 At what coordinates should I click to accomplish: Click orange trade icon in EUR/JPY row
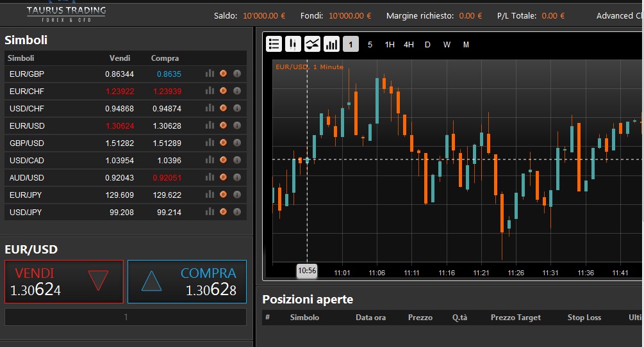[223, 194]
